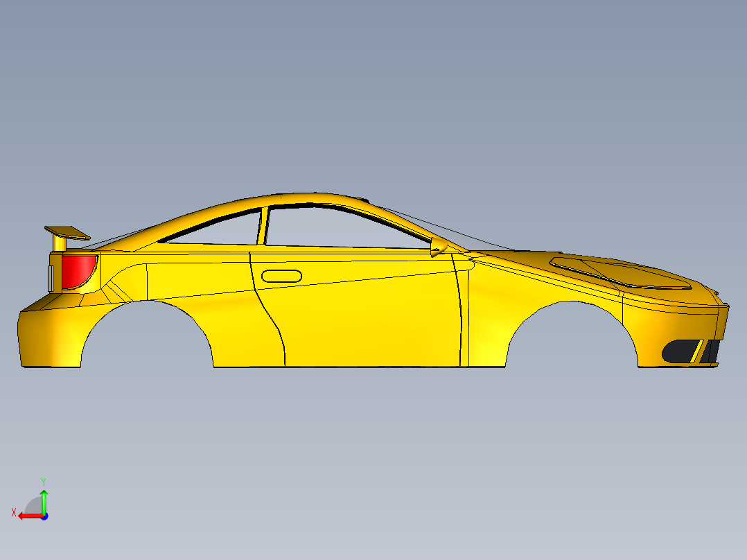Select the rear spoiler wing
The image size is (747, 560).
[x=67, y=232]
